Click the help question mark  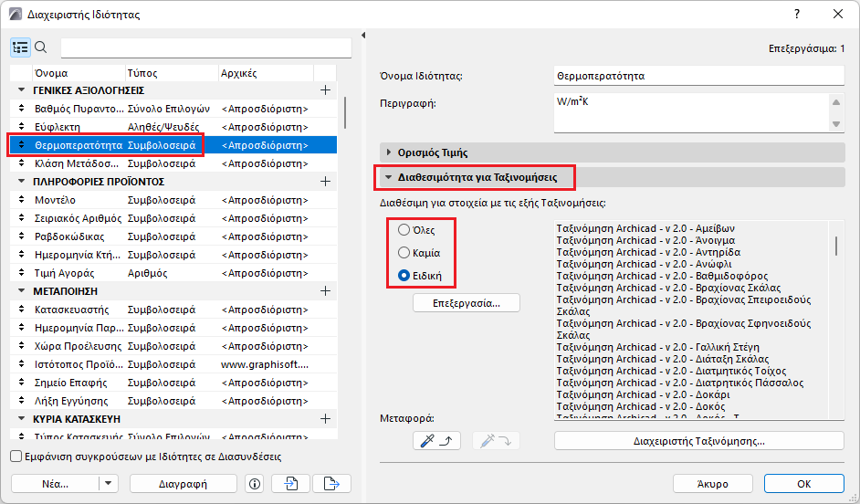click(797, 15)
